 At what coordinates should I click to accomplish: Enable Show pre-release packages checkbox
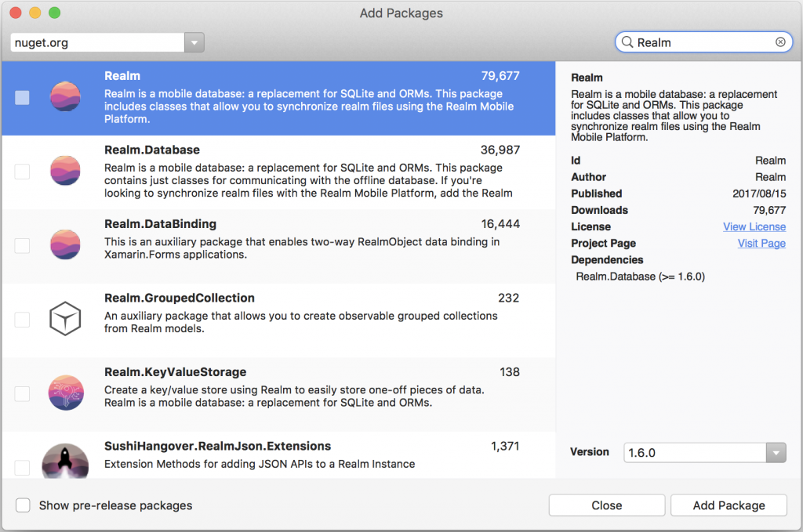[x=23, y=505]
